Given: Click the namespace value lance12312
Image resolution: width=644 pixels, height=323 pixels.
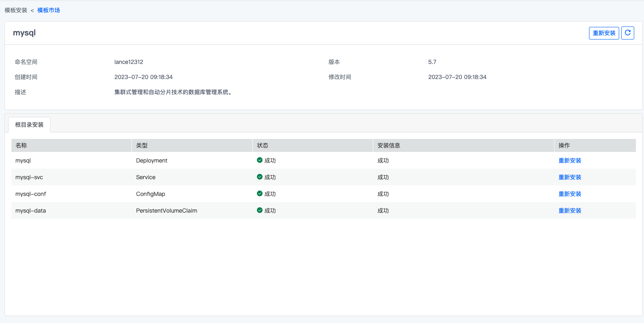Looking at the screenshot, I should 129,62.
